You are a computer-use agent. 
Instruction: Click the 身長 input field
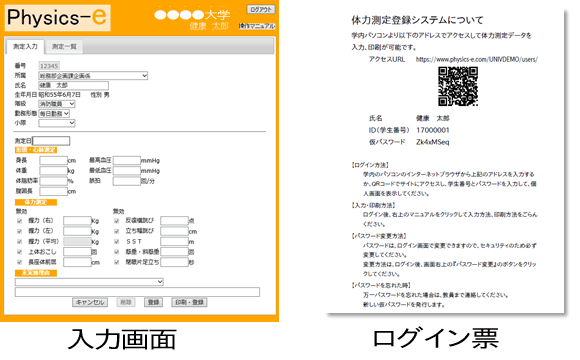[54, 161]
